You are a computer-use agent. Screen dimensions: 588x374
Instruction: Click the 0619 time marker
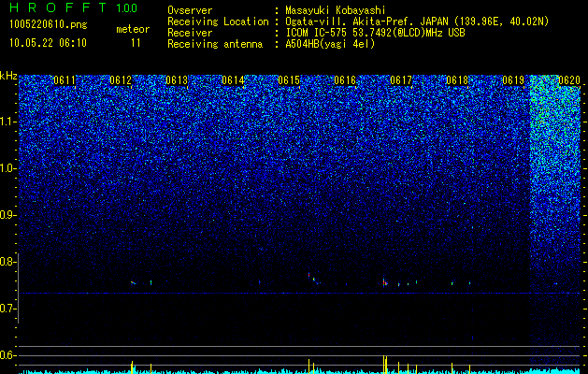tap(513, 80)
